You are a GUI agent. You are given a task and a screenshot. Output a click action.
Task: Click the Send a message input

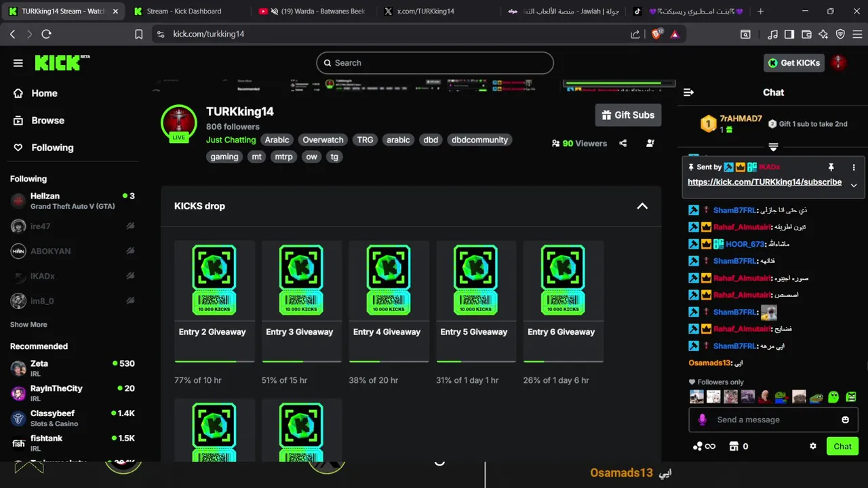click(x=773, y=420)
